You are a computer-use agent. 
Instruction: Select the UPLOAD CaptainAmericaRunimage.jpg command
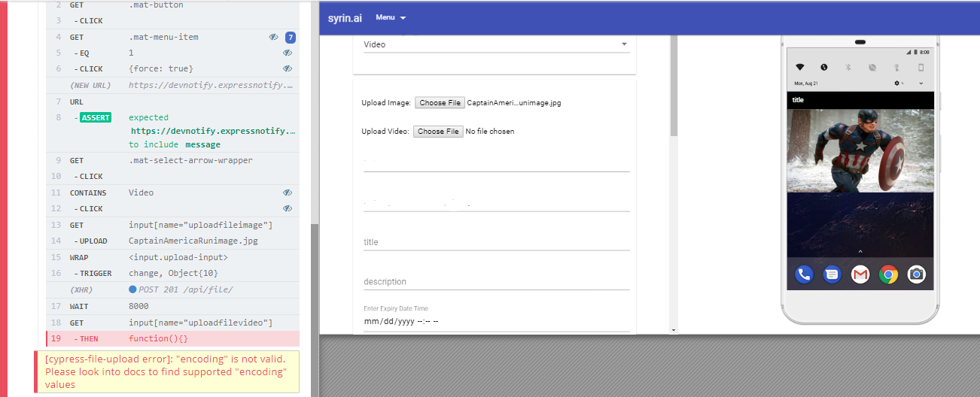click(x=172, y=241)
